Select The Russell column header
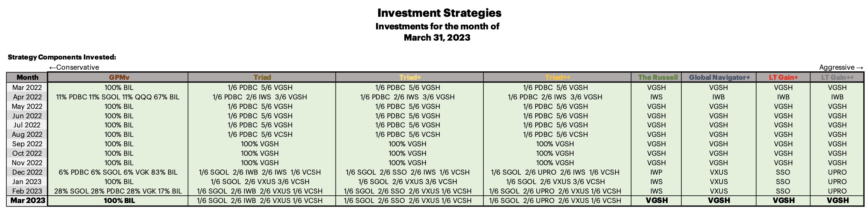The height and width of the screenshot is (210, 868). [657, 77]
